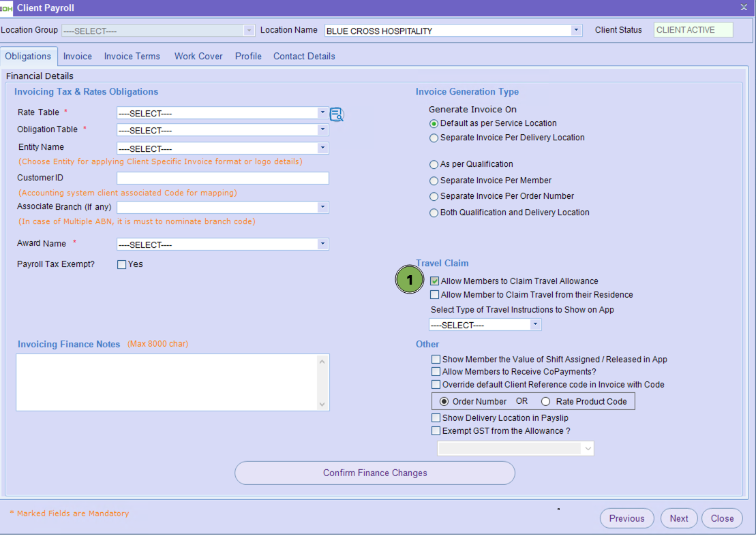Open the Rate Table dropdown

[x=322, y=113]
